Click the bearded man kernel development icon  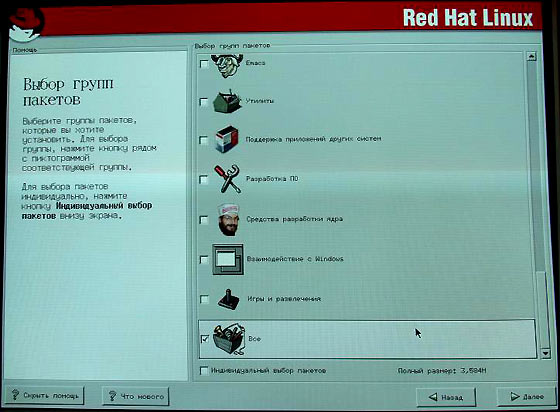pos(228,219)
